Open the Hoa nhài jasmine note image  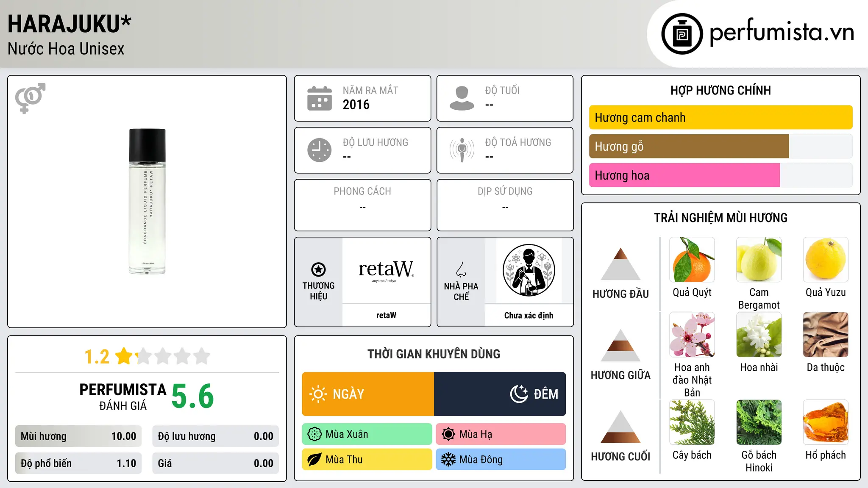[759, 335]
